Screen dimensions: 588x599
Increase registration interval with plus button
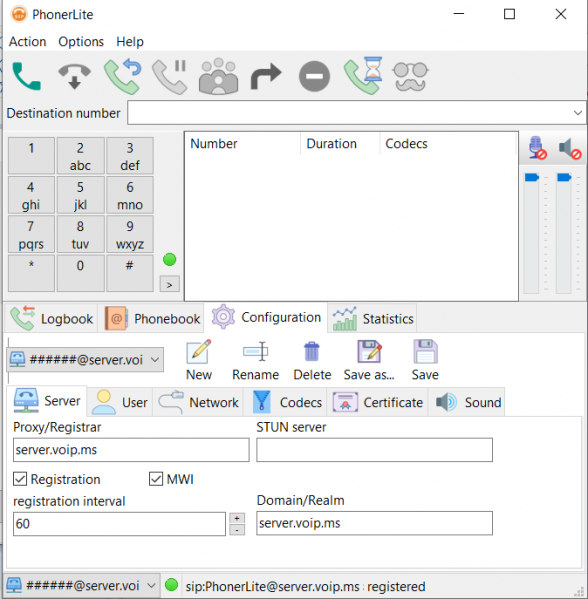point(237,518)
